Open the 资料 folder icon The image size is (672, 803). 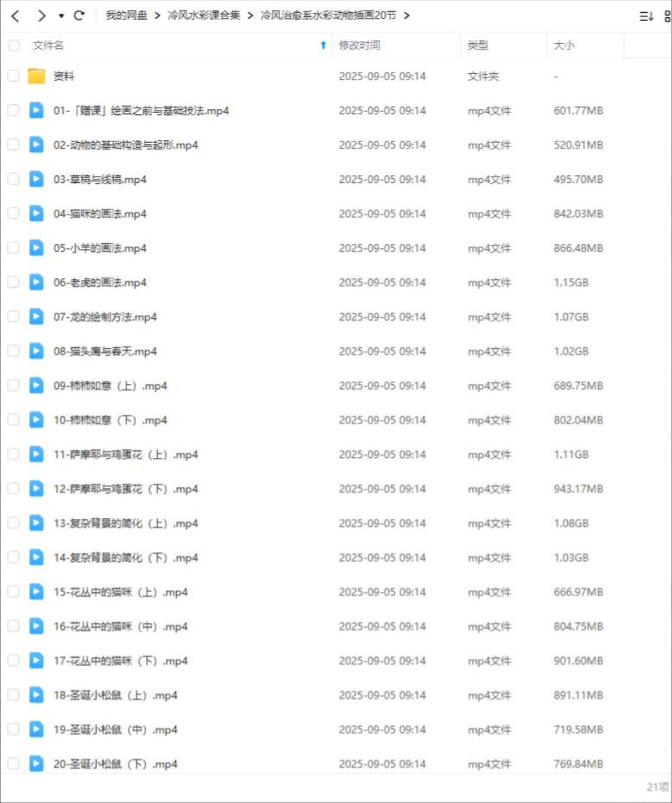tap(37, 76)
